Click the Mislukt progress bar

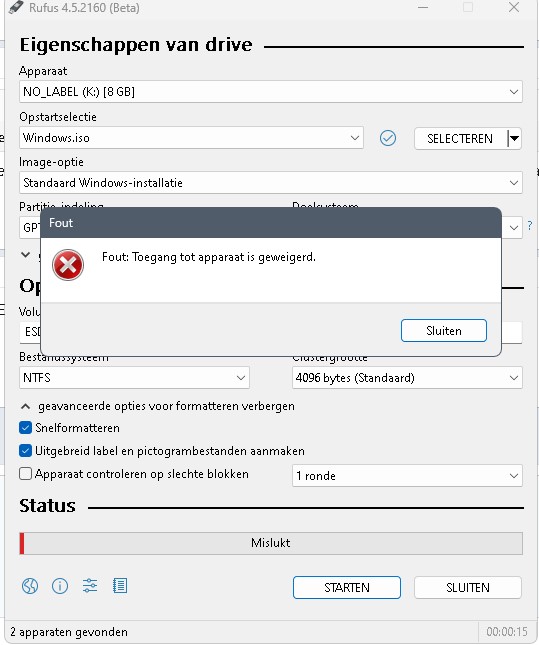point(271,543)
